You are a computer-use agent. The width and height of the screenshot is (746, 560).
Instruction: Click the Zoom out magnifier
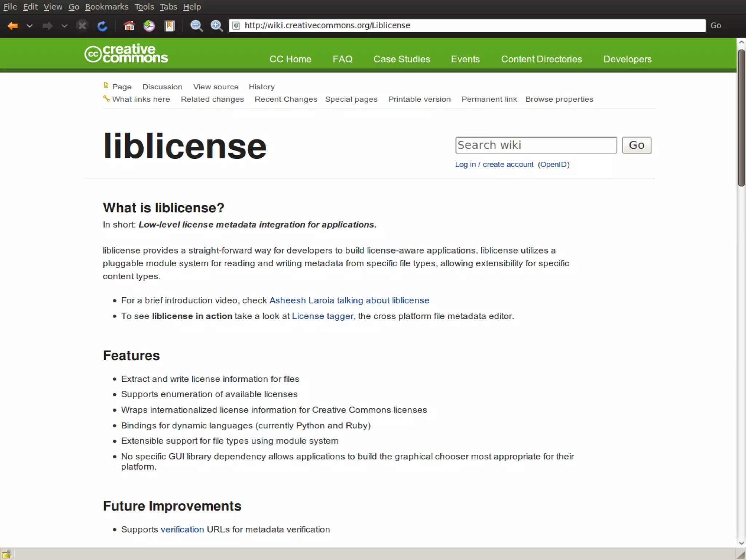[x=196, y=26]
